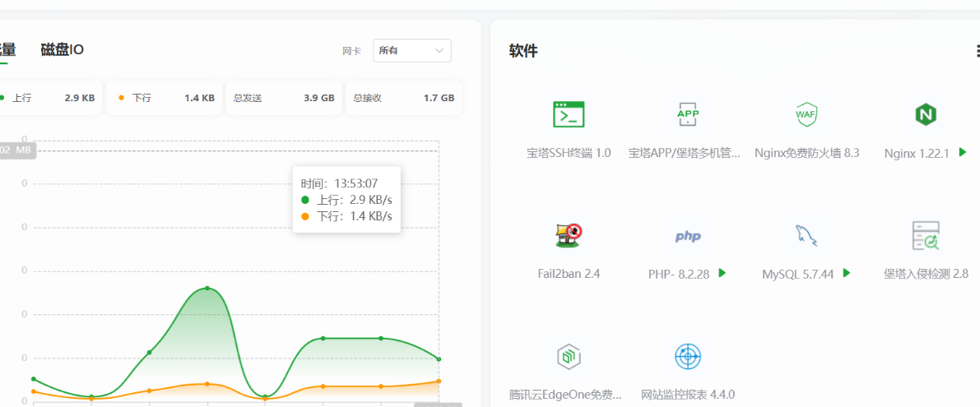The image size is (980, 407).
Task: Click the highest green peak point on chart
Action: (207, 289)
